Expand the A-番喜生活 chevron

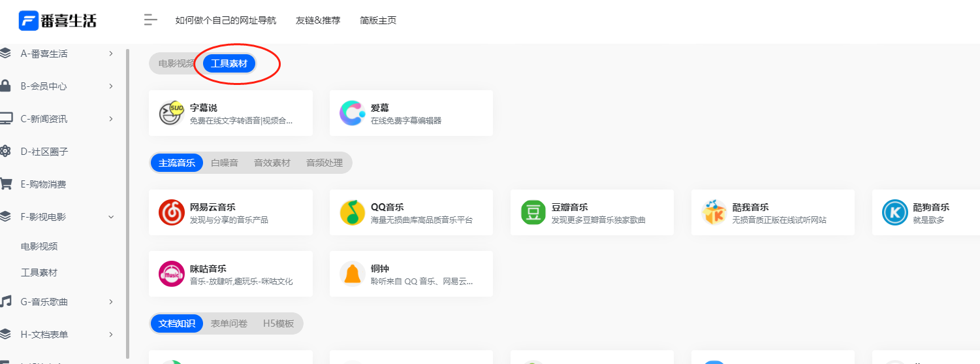click(111, 54)
